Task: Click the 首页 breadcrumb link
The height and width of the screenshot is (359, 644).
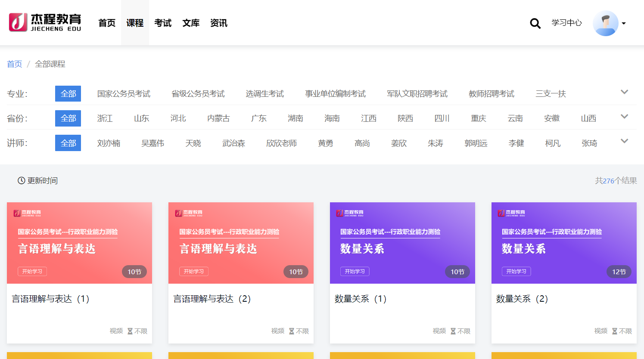Action: (14, 64)
